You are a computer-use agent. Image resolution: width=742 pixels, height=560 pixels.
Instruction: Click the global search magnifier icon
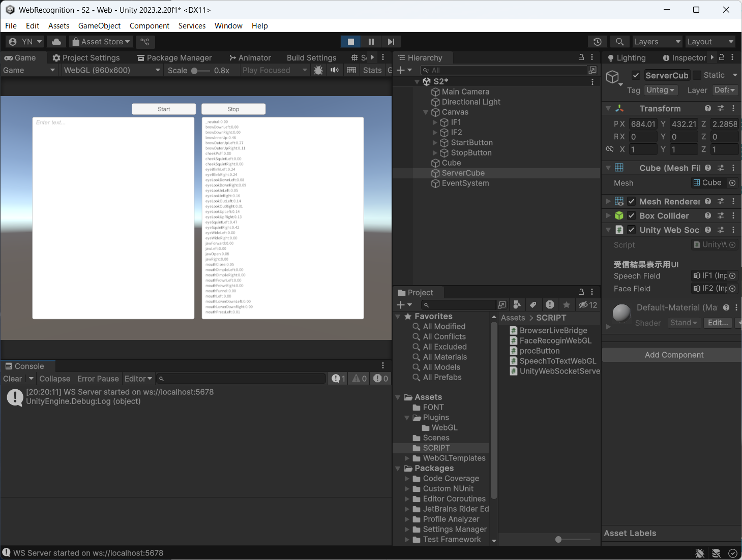[x=619, y=42]
